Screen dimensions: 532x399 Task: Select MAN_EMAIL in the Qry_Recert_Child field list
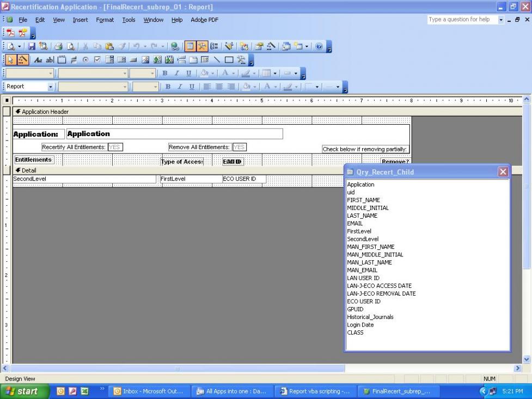[362, 270]
